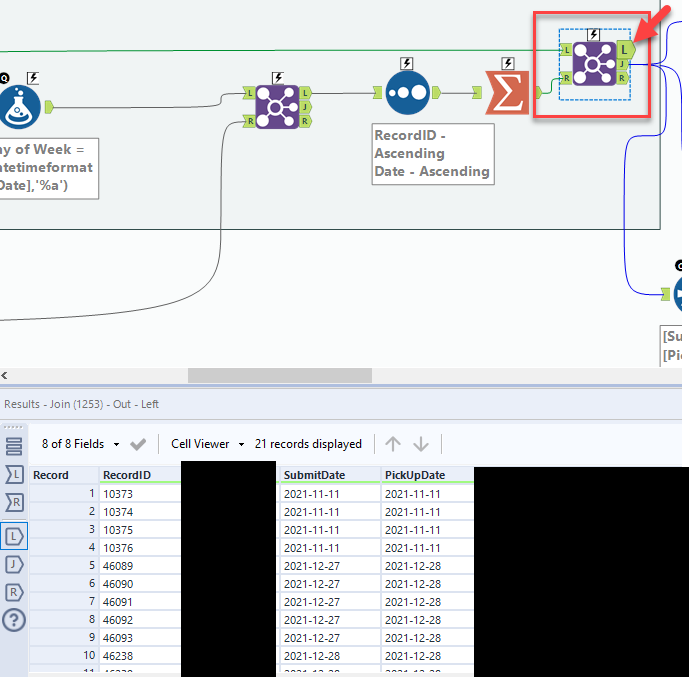Click canvas scroll left arrow
The height and width of the screenshot is (677, 689).
[x=4, y=376]
